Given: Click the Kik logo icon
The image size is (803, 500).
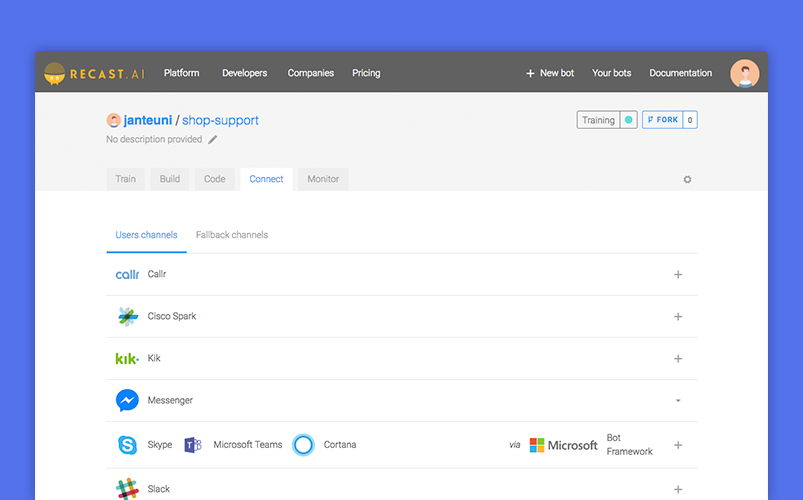Looking at the screenshot, I should click(x=127, y=359).
